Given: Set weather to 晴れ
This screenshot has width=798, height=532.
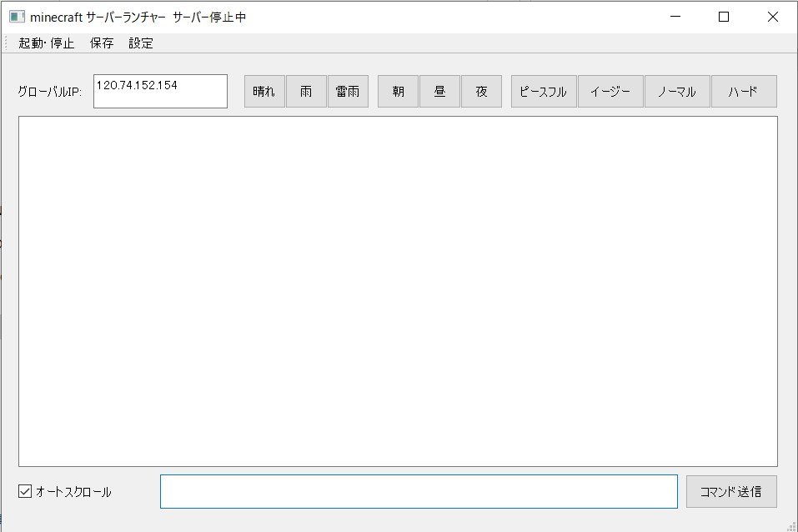Looking at the screenshot, I should click(264, 92).
